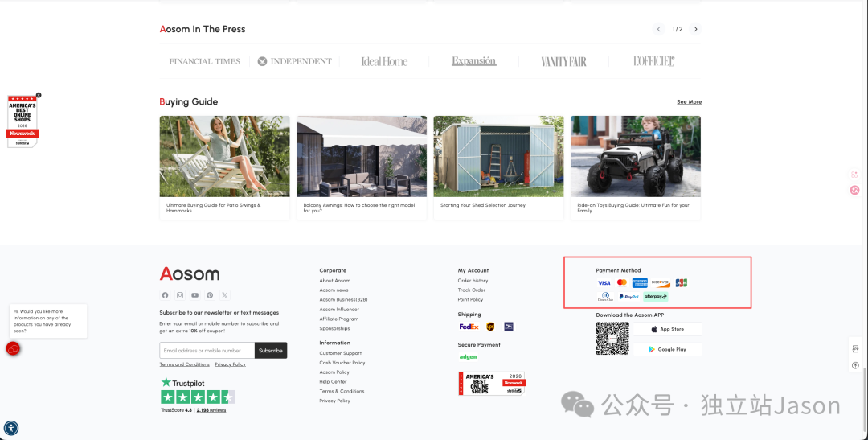Open the Patio Swings & Hammocks guide thumbnail
This screenshot has height=440, width=868.
click(225, 156)
